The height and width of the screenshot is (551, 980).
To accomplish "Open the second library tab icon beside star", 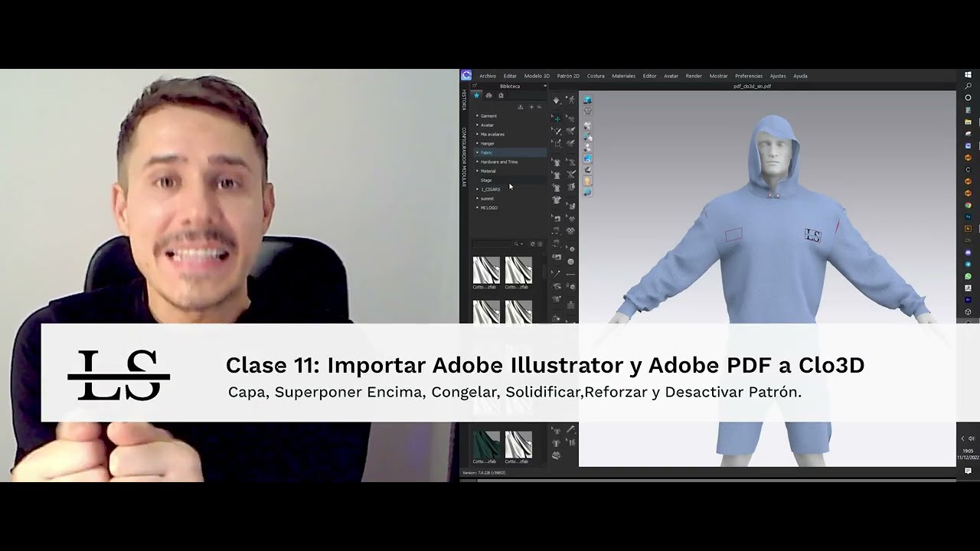I will (x=488, y=95).
